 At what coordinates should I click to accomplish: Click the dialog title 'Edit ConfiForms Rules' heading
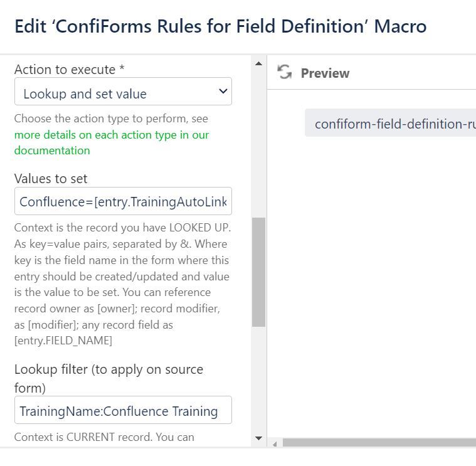(220, 26)
